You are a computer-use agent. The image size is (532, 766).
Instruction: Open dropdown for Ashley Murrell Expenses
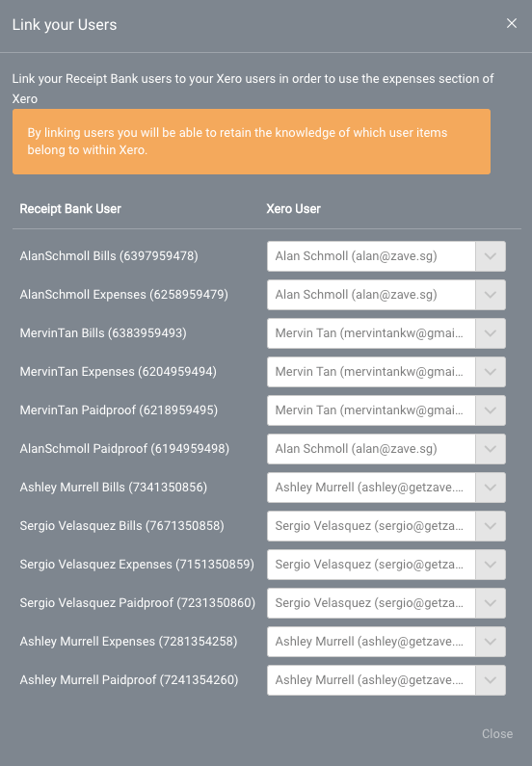coord(386,642)
